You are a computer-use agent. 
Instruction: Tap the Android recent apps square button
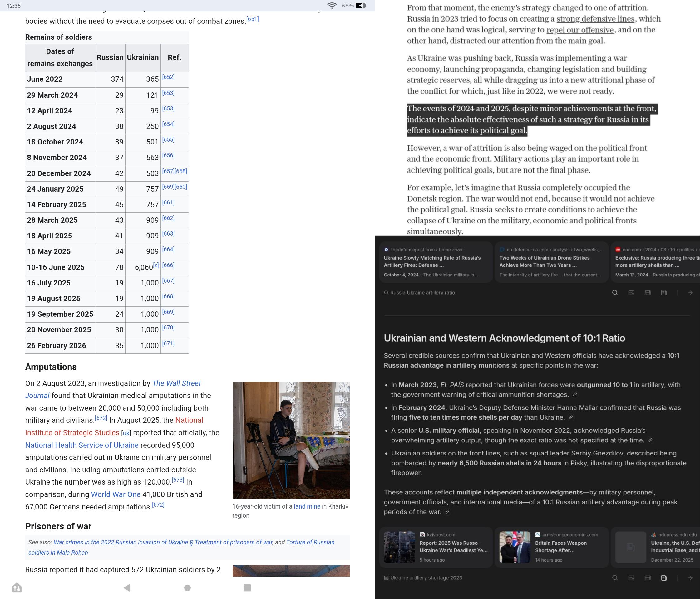click(x=247, y=588)
